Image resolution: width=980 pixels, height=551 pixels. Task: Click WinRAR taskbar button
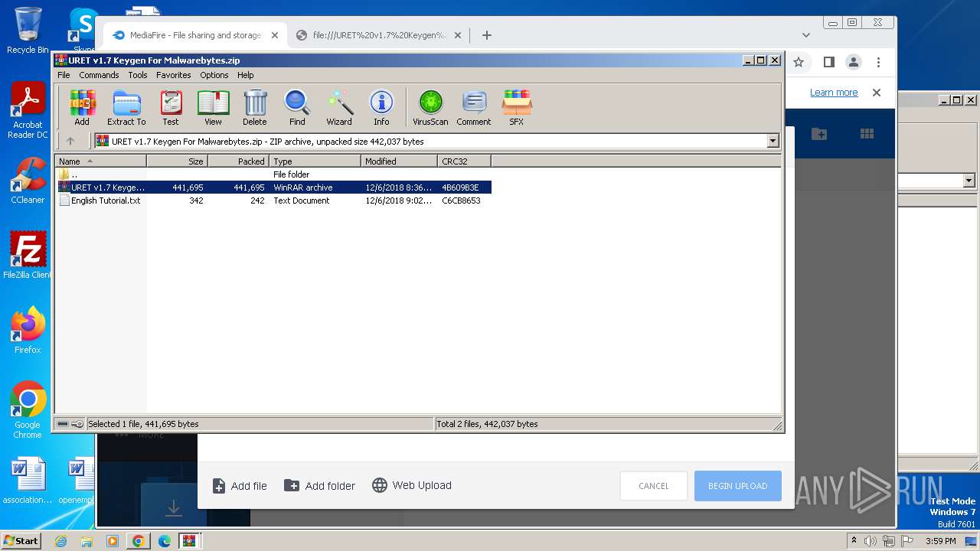(x=189, y=541)
